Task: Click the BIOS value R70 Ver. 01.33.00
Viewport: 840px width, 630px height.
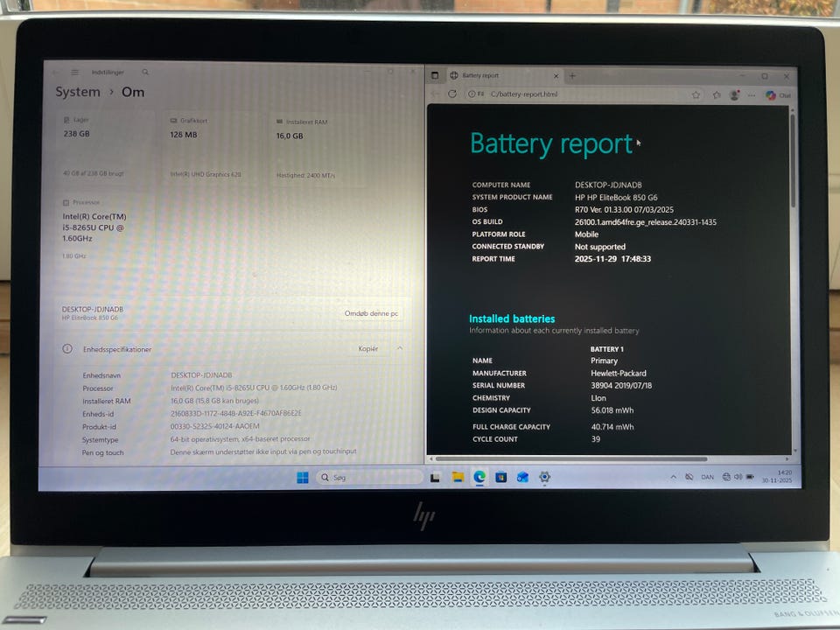Action: coord(624,209)
